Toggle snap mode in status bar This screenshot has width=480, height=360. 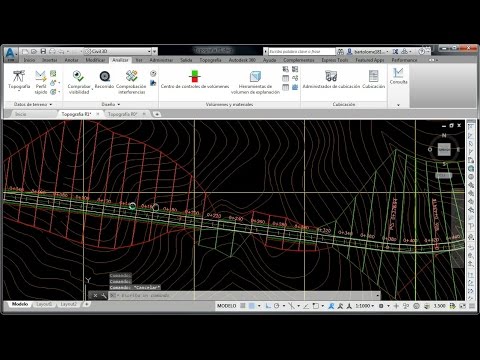(x=252, y=306)
